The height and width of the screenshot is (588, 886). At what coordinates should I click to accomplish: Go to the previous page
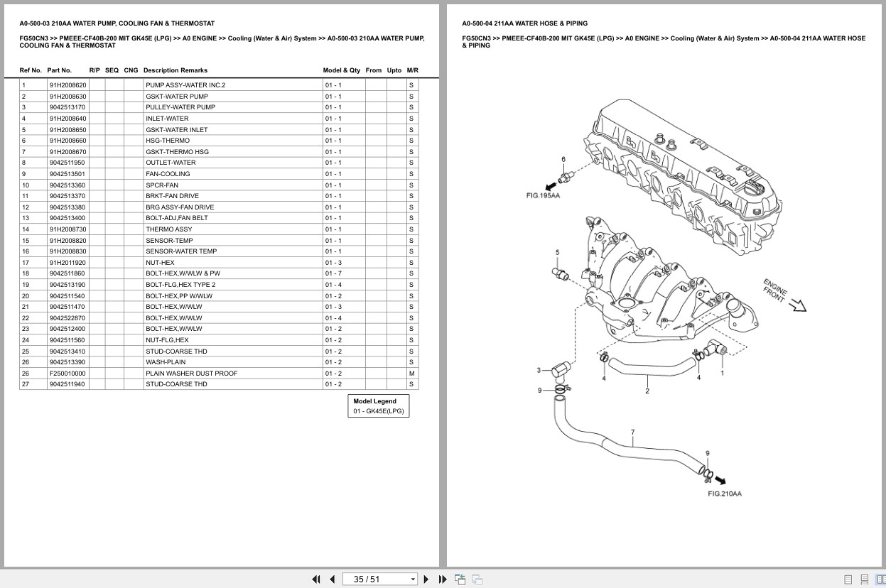(332, 579)
